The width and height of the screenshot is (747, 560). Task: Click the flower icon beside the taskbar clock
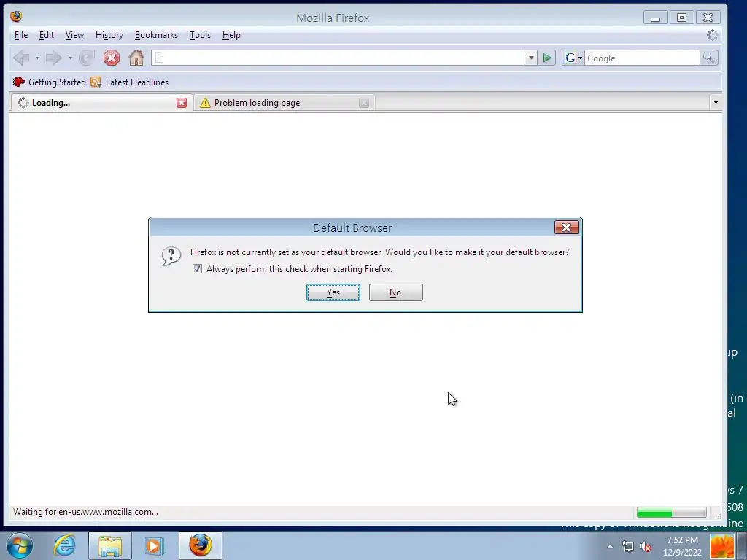(x=721, y=546)
